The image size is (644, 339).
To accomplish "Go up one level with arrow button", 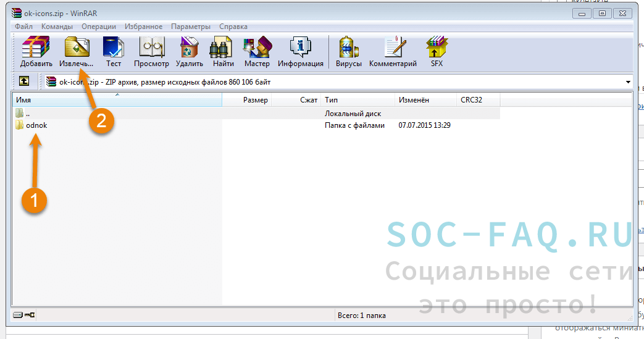I will [x=24, y=82].
